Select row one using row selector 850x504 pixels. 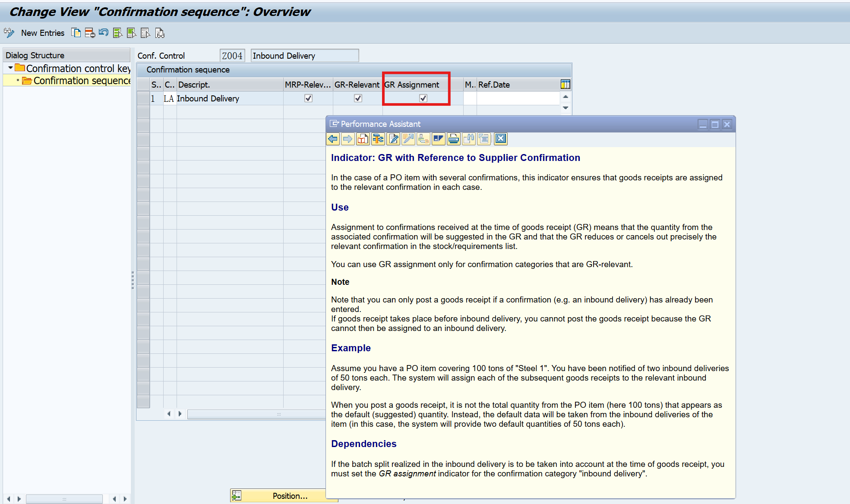coord(143,98)
